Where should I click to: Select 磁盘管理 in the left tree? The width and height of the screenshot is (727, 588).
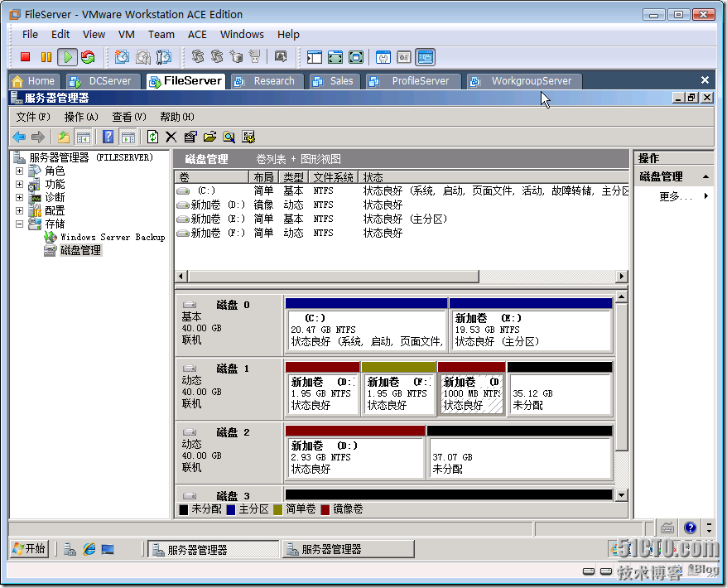pos(80,250)
